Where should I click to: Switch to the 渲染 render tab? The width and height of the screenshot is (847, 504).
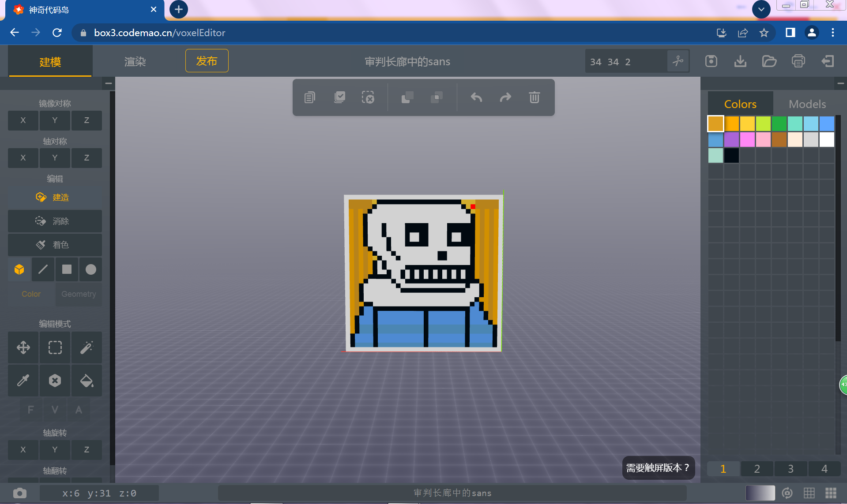click(135, 62)
